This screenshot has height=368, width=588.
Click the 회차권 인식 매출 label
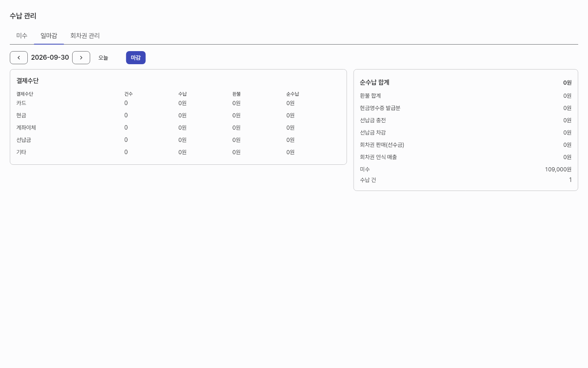(x=379, y=157)
